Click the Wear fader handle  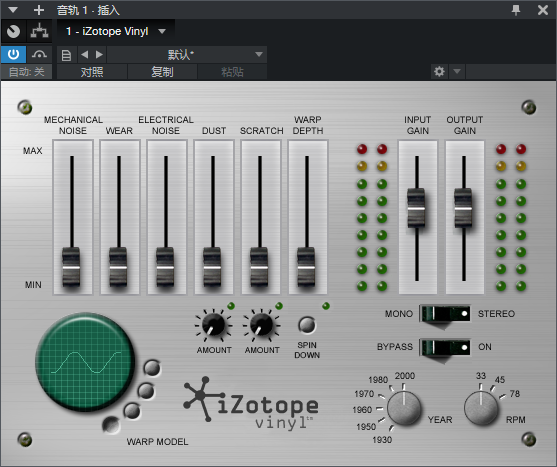[118, 267]
